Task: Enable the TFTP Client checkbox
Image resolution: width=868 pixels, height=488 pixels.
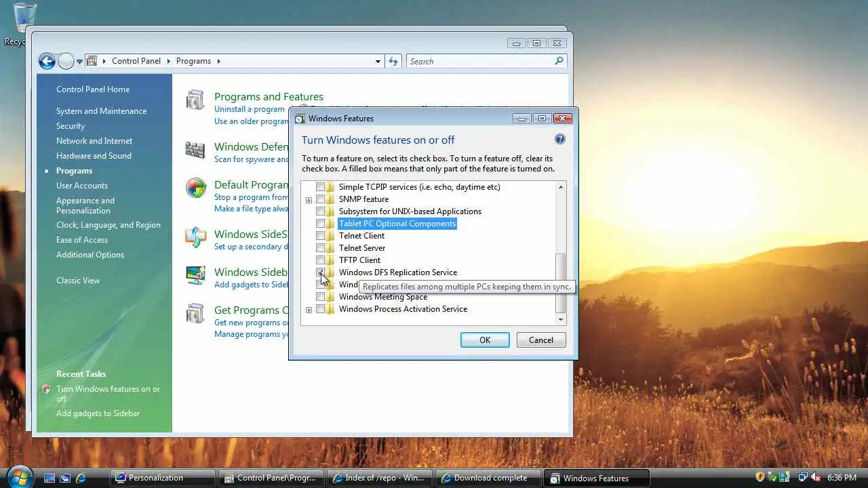Action: (x=320, y=260)
